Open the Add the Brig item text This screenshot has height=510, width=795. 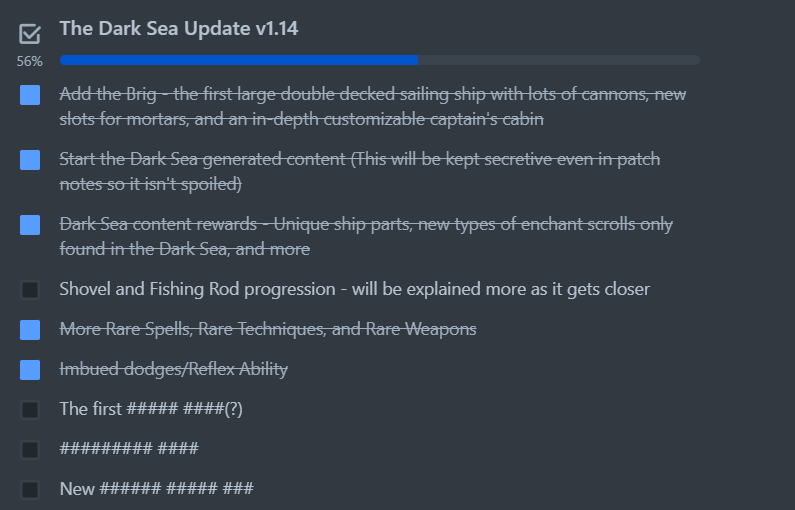(373, 106)
